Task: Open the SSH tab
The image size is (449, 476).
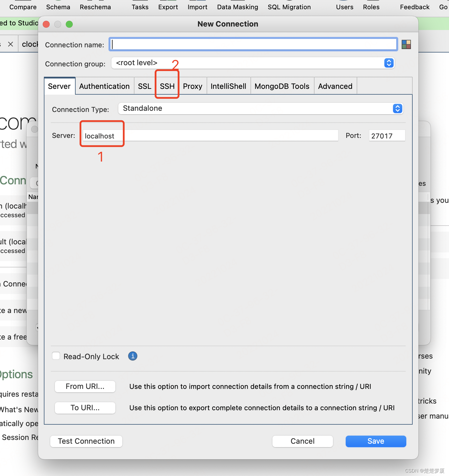Action: 167,86
